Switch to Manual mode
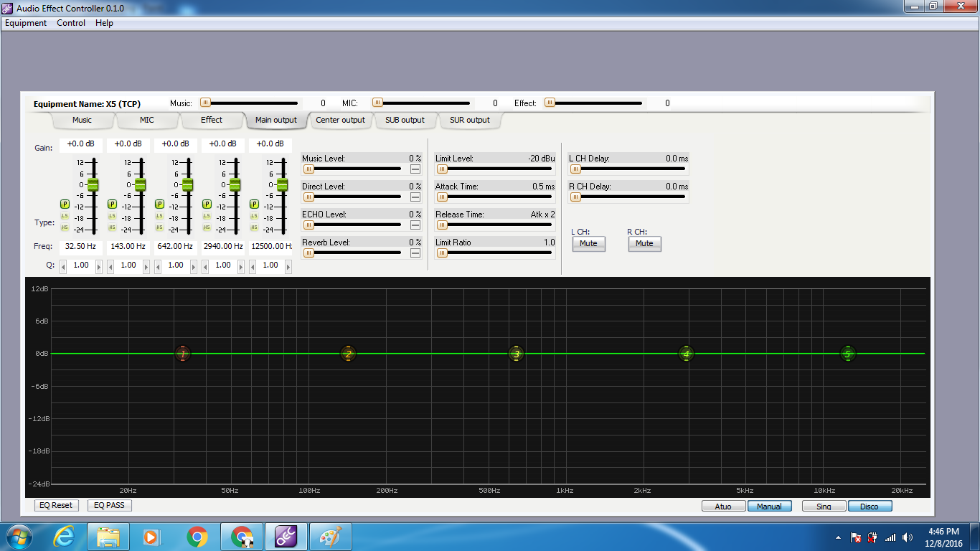Viewport: 980px width, 551px height. [x=769, y=507]
